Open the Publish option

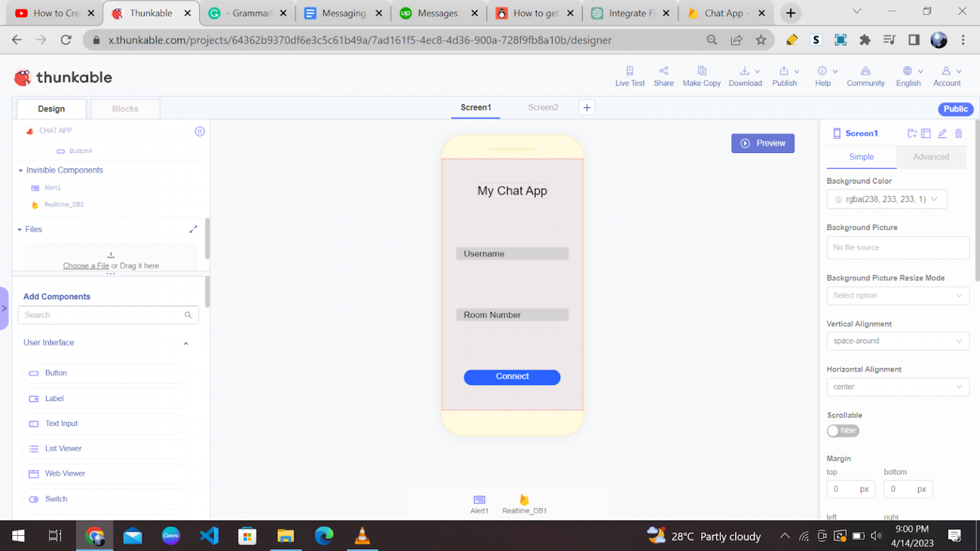[785, 76]
